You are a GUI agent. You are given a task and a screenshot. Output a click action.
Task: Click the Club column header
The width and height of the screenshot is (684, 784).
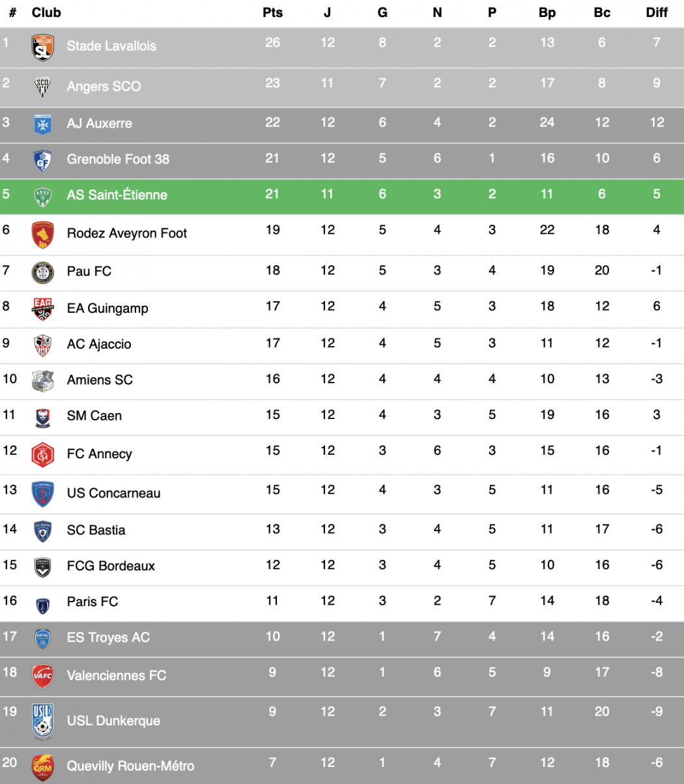(x=46, y=12)
